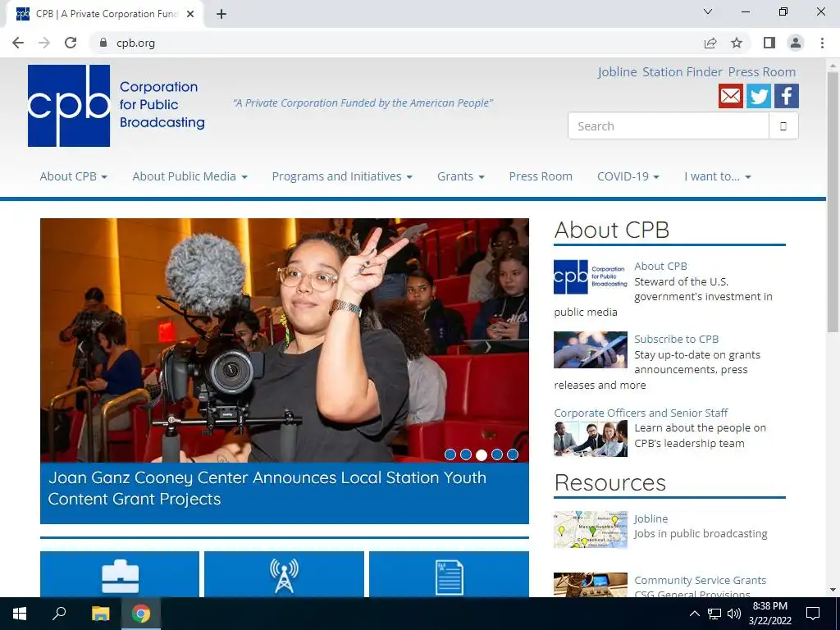The image size is (840, 630).
Task: Open Jobline link under Resources
Action: pos(651,518)
